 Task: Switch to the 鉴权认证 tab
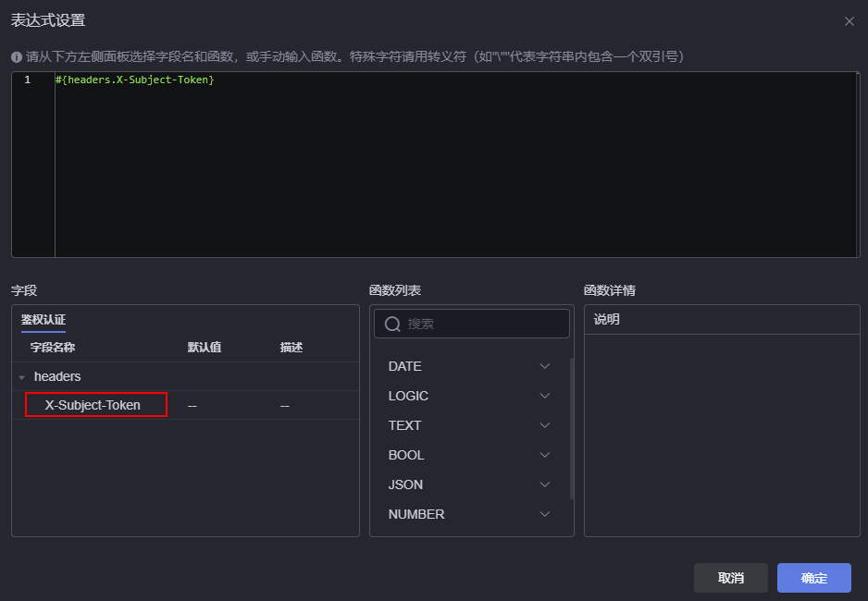click(43, 320)
